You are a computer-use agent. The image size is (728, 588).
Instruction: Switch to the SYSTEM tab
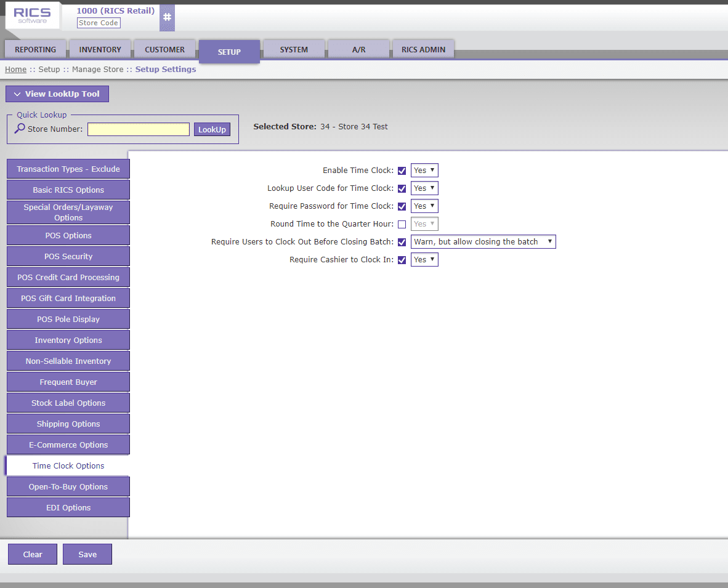pyautogui.click(x=294, y=49)
